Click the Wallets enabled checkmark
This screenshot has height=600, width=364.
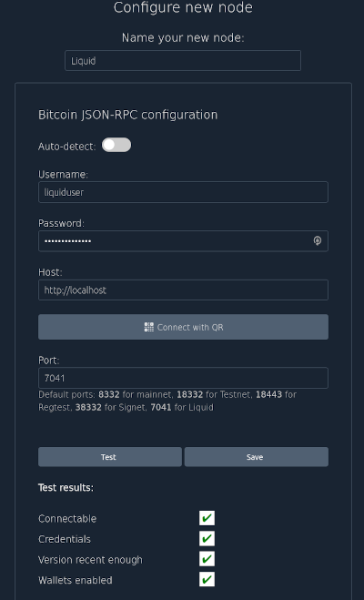click(x=207, y=579)
